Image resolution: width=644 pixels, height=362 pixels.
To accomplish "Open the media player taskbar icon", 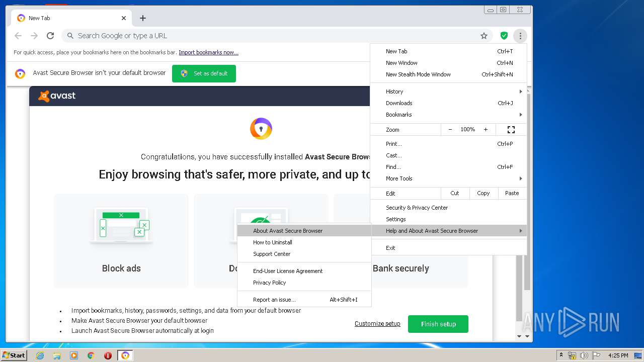I will [x=74, y=355].
